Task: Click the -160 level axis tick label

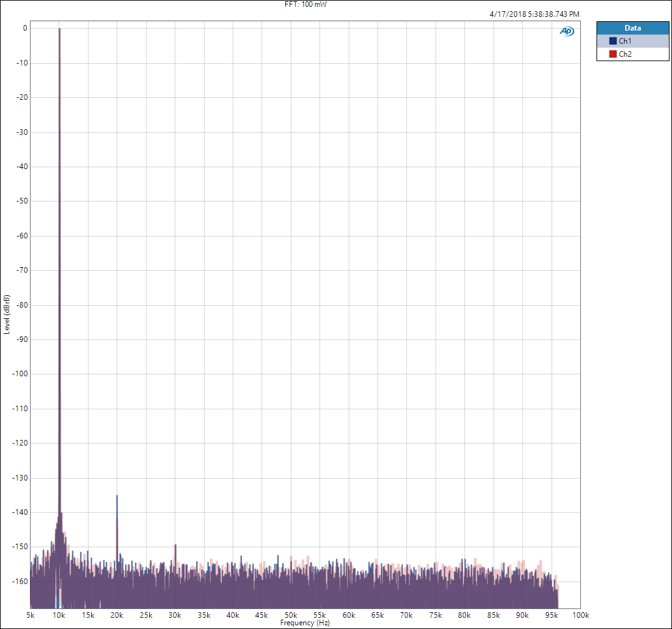Action: 20,582
